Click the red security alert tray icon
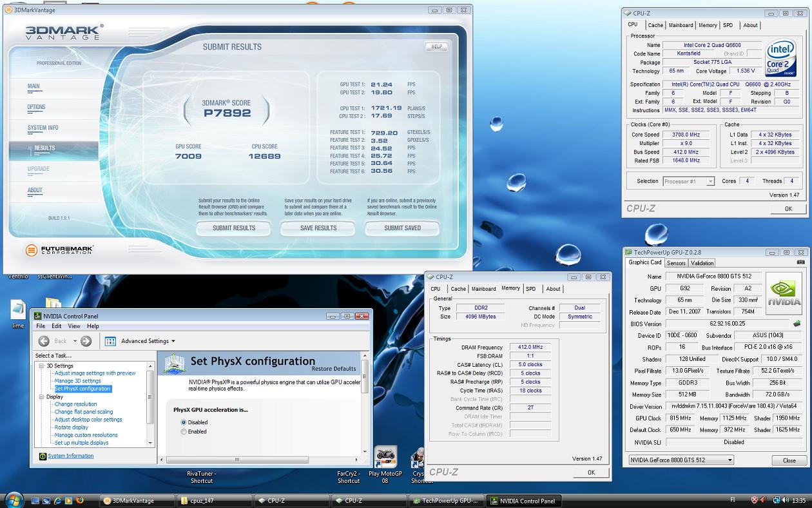812x508 pixels. [755, 500]
